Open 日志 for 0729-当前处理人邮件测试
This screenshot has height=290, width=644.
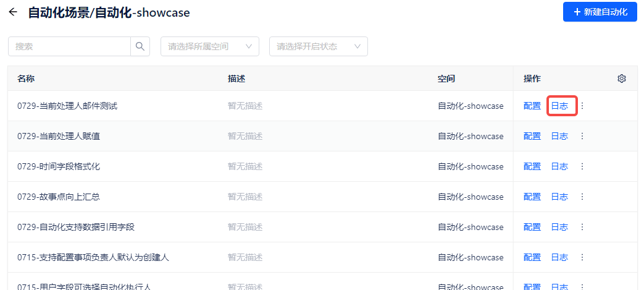pyautogui.click(x=559, y=106)
